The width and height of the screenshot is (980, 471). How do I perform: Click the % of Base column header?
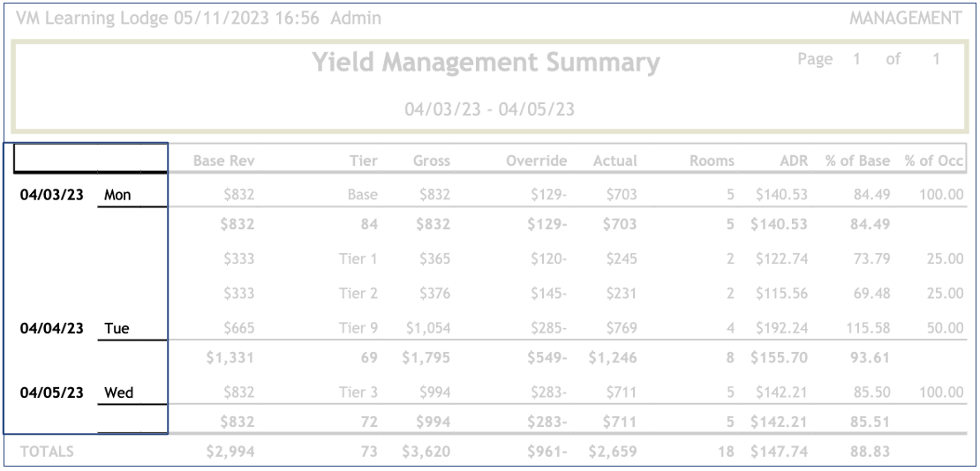(x=857, y=161)
